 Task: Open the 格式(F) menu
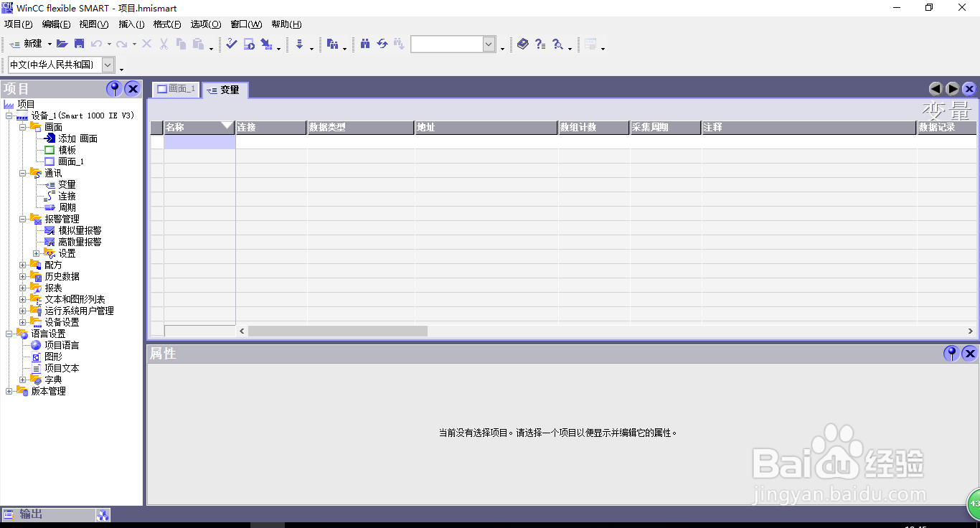pyautogui.click(x=167, y=24)
